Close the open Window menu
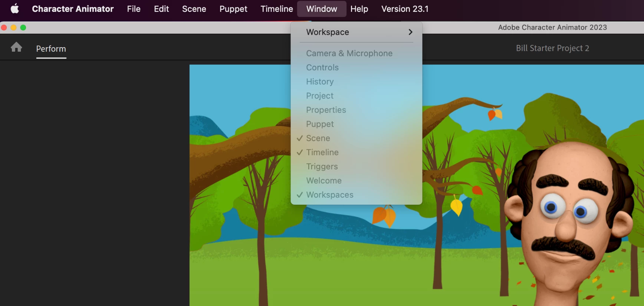644x306 pixels. pos(322,9)
